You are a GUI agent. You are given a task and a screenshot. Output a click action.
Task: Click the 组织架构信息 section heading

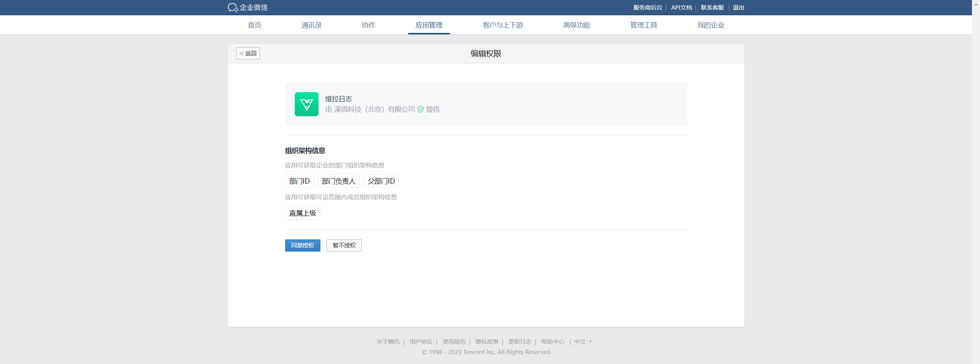tap(305, 151)
